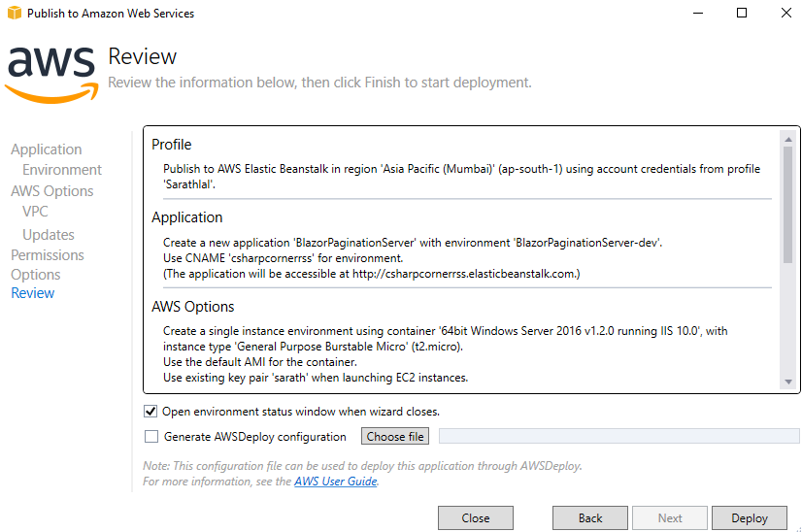Close the Publish to Amazon Web Services window
This screenshot has width=802, height=532.
click(786, 13)
